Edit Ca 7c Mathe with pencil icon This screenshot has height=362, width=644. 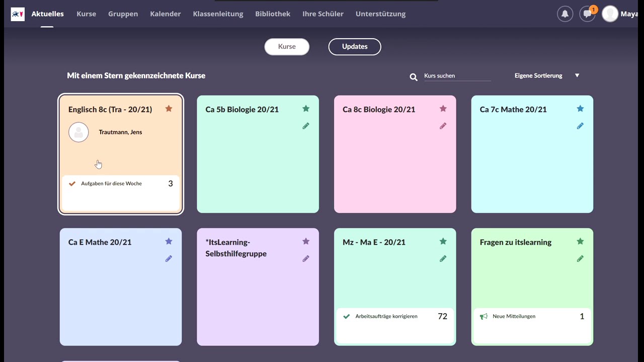pos(580,126)
